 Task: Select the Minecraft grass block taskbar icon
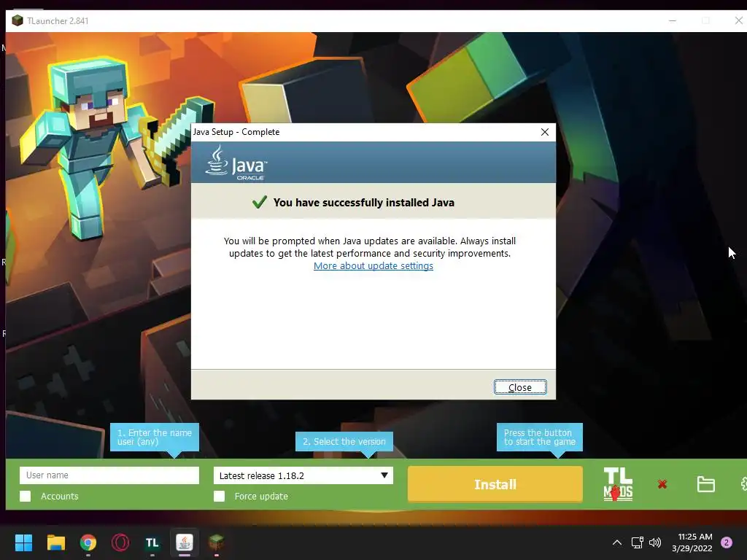tap(216, 542)
